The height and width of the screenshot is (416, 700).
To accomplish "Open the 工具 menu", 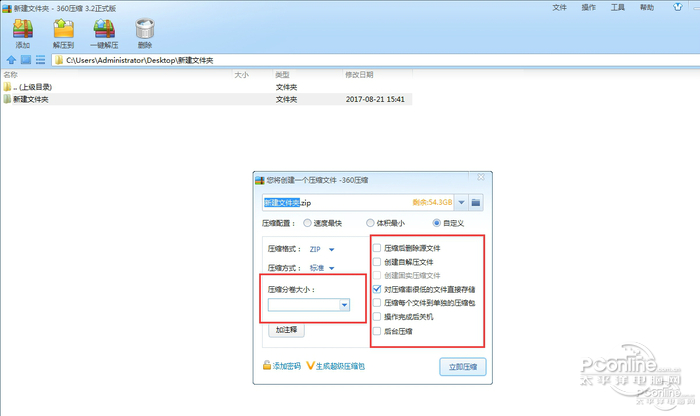I will 617,8.
